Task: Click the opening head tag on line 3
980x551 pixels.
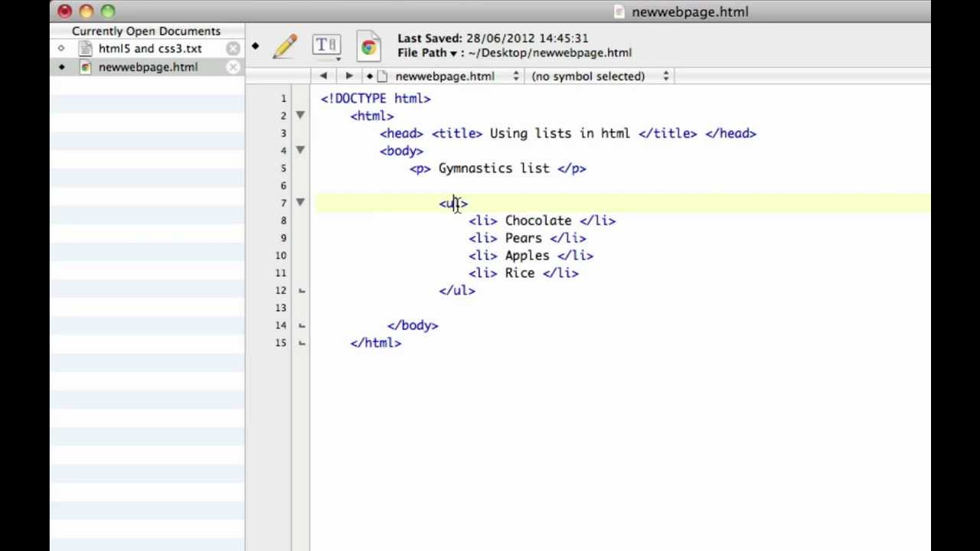Action: pyautogui.click(x=401, y=133)
